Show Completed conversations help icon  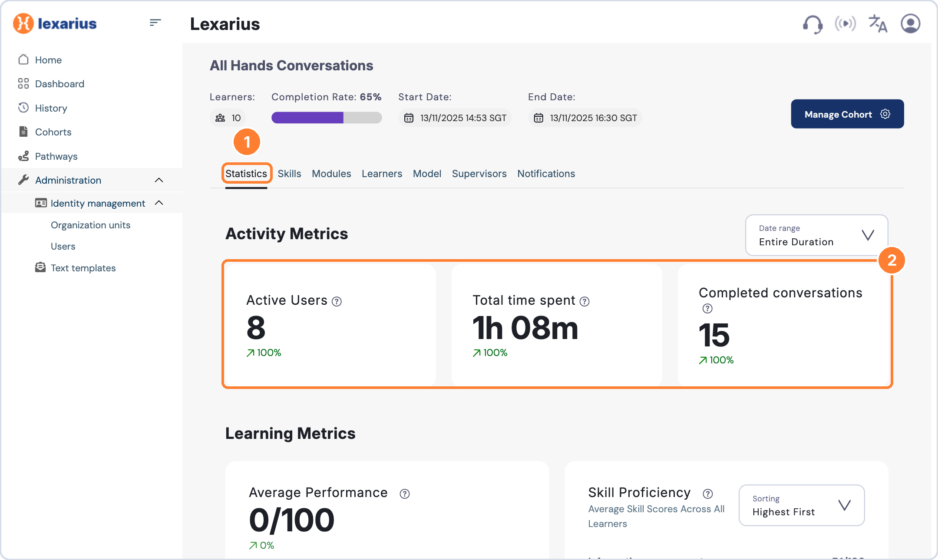[707, 308]
